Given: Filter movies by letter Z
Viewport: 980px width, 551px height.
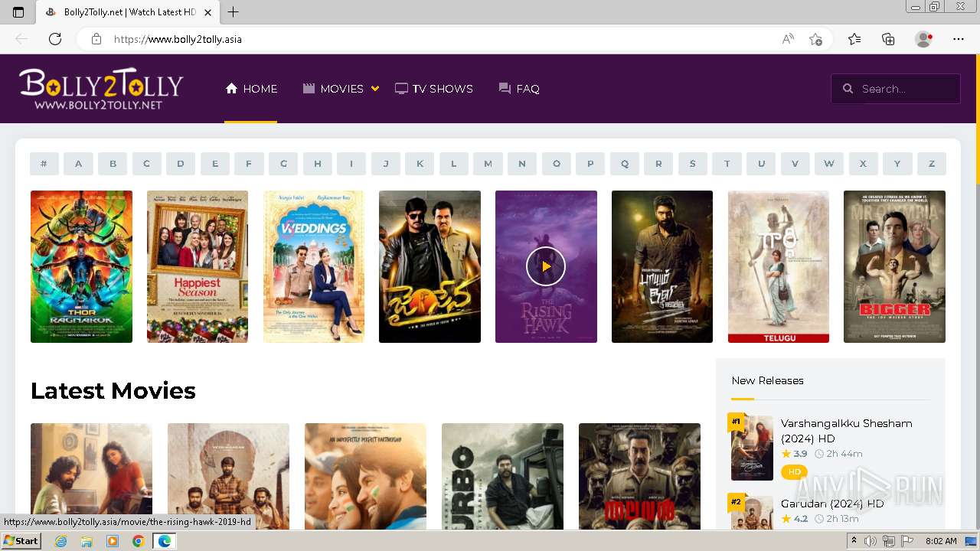Looking at the screenshot, I should pyautogui.click(x=932, y=164).
